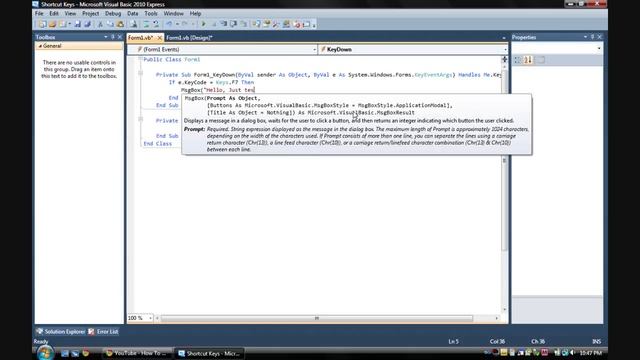This screenshot has width=640, height=360.
Task: Toggle auto-hide pin on Properties panel
Action: tap(593, 37)
